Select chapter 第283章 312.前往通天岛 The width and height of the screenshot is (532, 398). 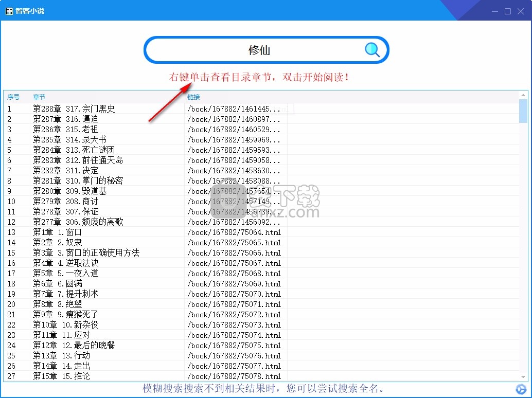(78, 160)
